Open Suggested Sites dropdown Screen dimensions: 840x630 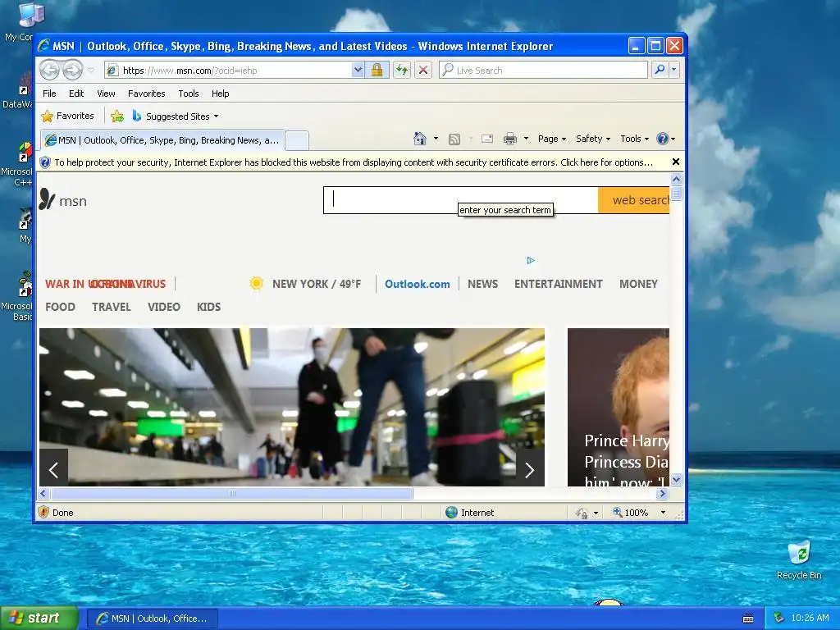pyautogui.click(x=176, y=116)
